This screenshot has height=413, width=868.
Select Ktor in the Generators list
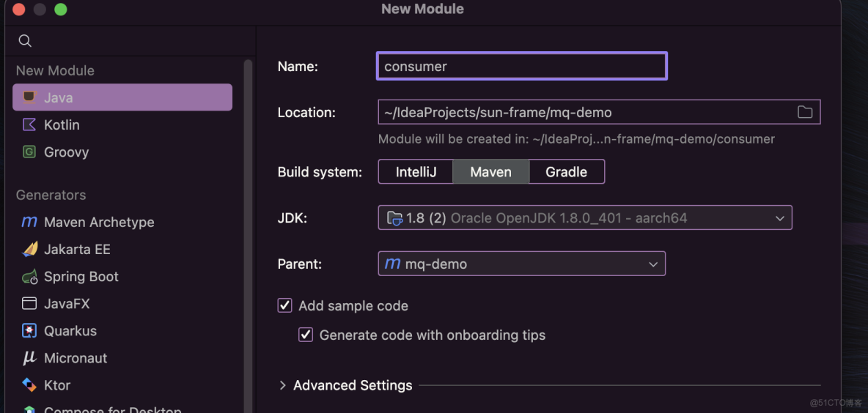coord(57,385)
